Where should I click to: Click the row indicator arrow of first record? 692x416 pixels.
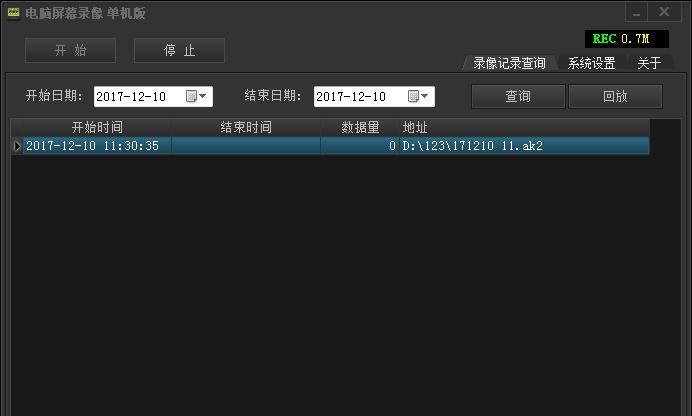click(x=17, y=146)
